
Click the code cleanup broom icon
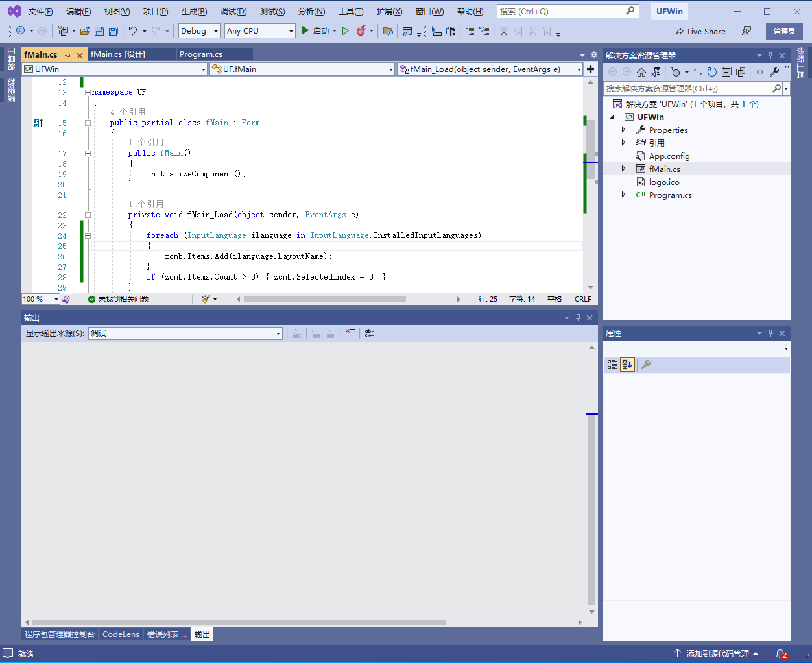click(x=206, y=299)
